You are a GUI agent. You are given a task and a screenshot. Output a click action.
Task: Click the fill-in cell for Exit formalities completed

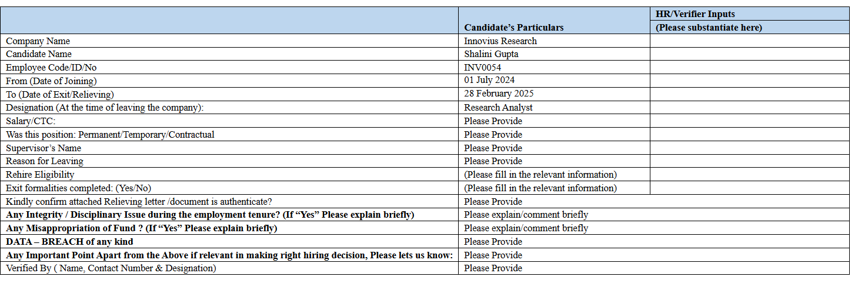(540, 188)
